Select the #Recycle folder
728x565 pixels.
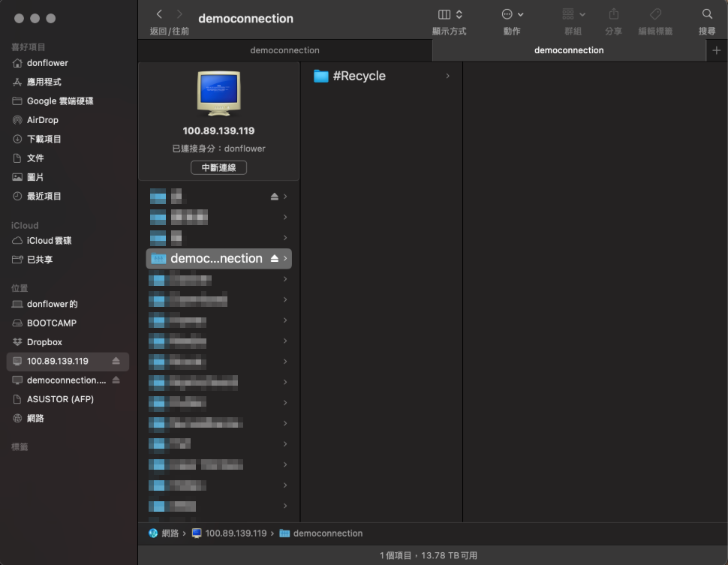pyautogui.click(x=359, y=76)
